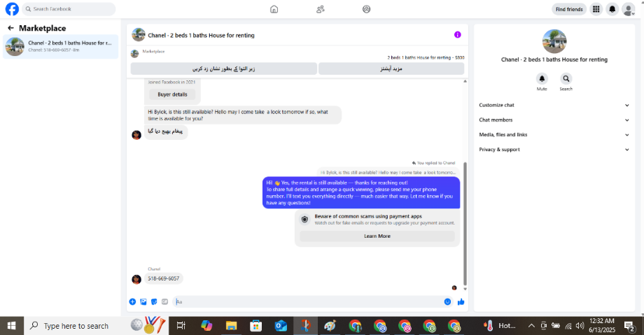Expand the Customize chat section
Image resolution: width=644 pixels, height=335 pixels.
coord(554,105)
